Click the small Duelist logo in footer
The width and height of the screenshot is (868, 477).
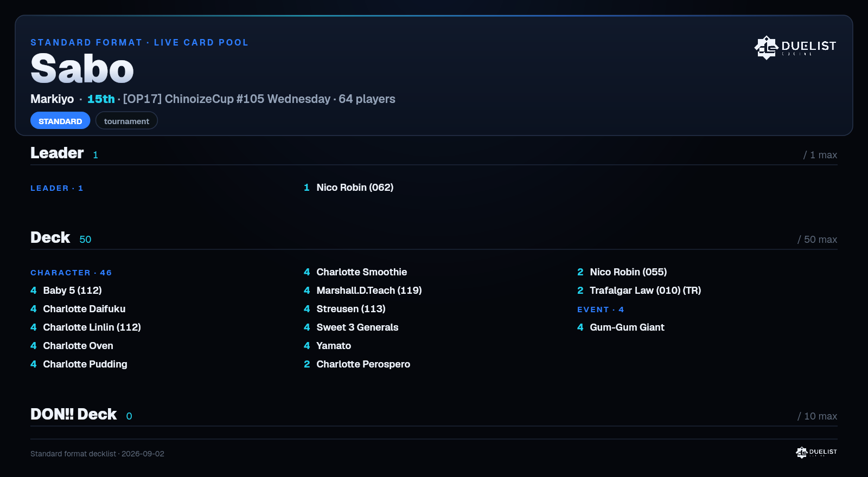pos(816,452)
